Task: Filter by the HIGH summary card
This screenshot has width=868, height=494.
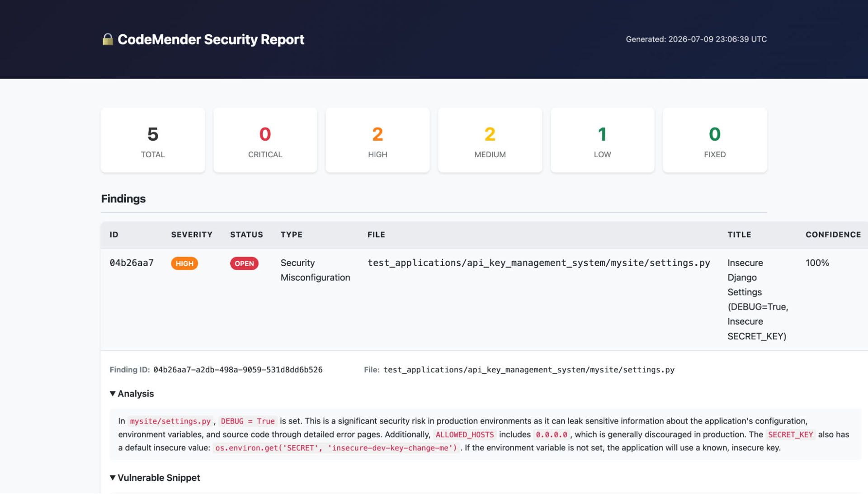Action: point(377,140)
